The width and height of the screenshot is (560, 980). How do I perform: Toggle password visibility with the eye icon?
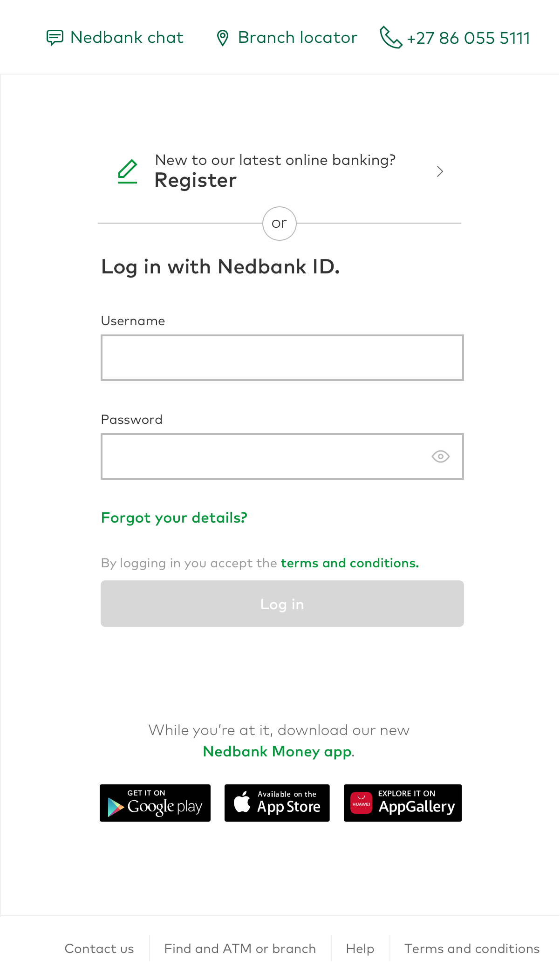[440, 456]
